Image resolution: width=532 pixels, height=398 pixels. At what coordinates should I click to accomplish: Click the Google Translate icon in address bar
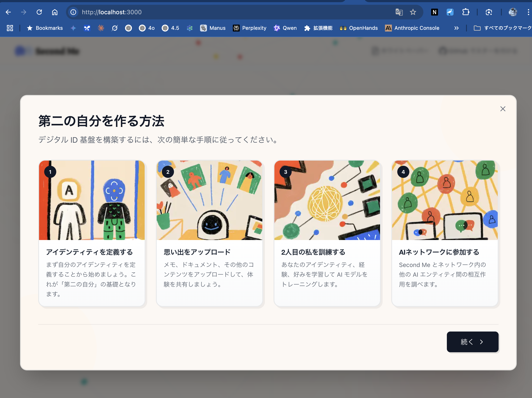point(399,12)
